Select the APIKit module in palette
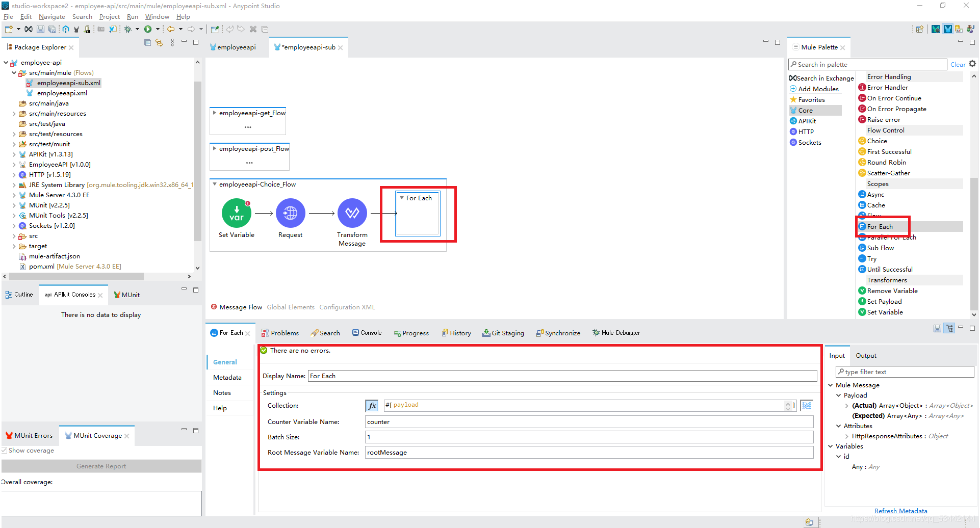This screenshot has height=528, width=980. (803, 121)
